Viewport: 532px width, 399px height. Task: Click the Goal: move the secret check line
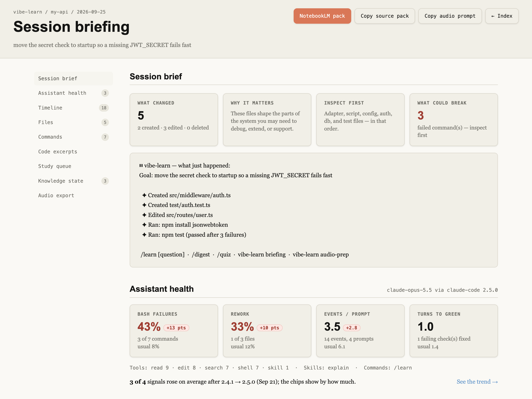236,175
